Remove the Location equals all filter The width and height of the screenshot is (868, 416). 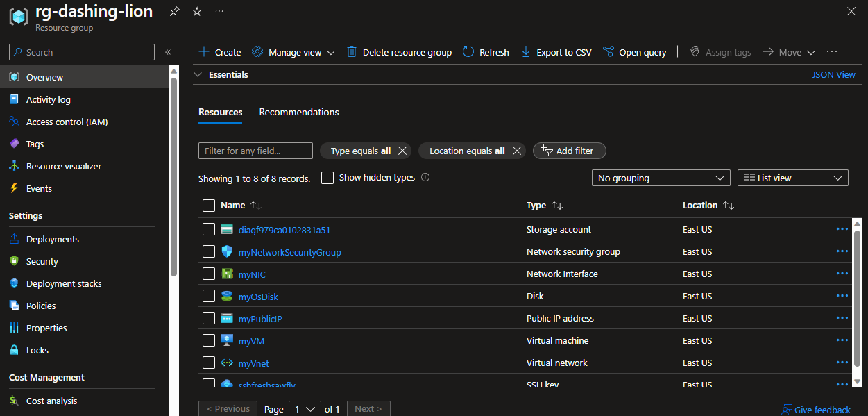(516, 151)
